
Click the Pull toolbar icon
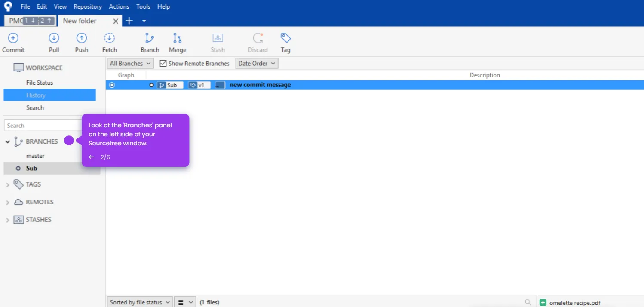point(54,38)
